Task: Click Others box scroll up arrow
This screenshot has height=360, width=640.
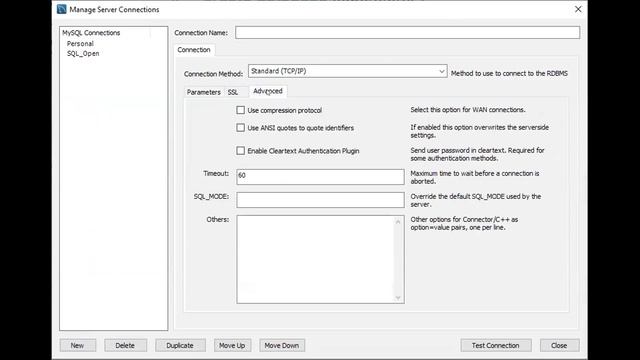Action: pyautogui.click(x=398, y=222)
